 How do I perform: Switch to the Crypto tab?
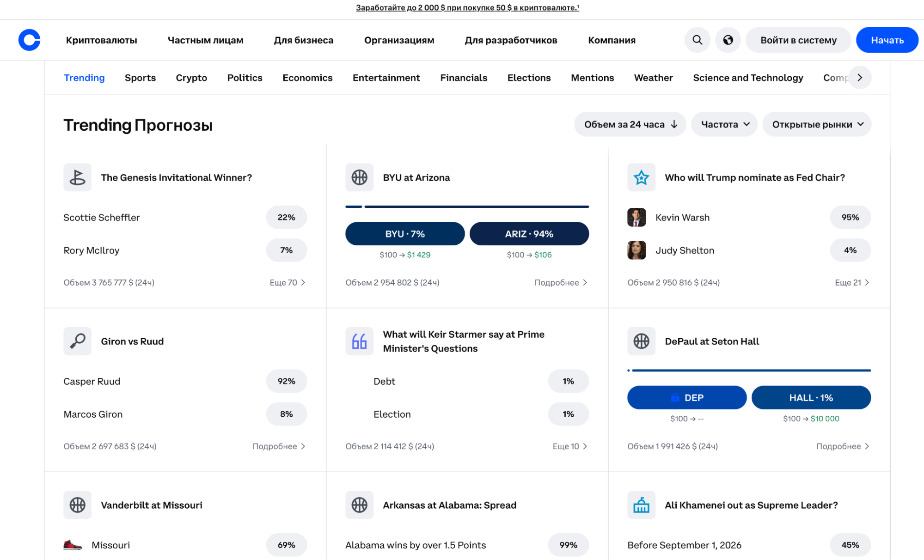click(191, 78)
